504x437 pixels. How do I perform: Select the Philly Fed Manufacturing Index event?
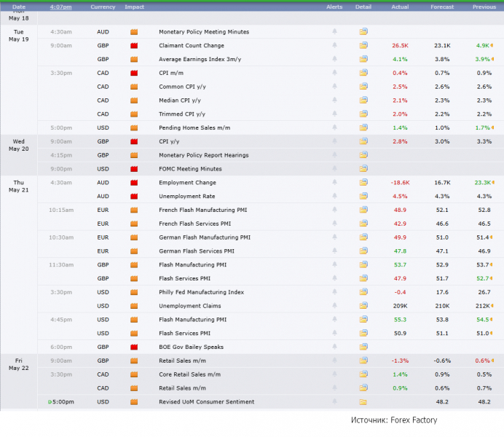[202, 292]
